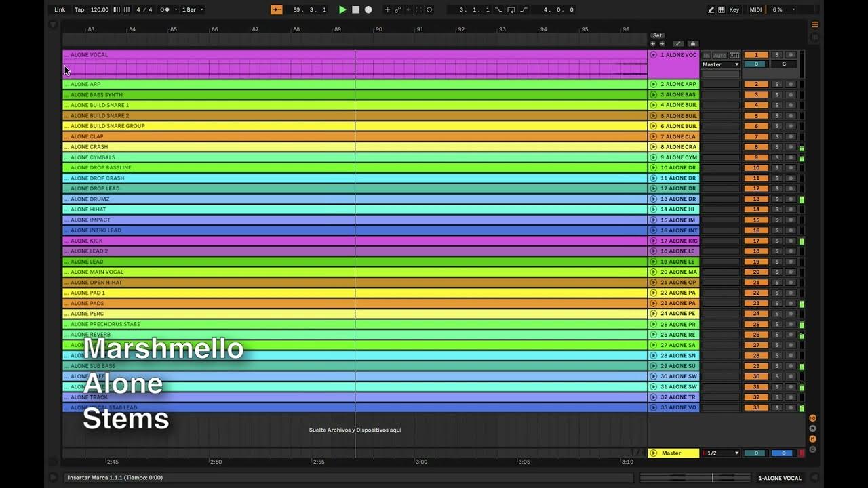
Task: Click the Link button
Action: [x=60, y=9]
